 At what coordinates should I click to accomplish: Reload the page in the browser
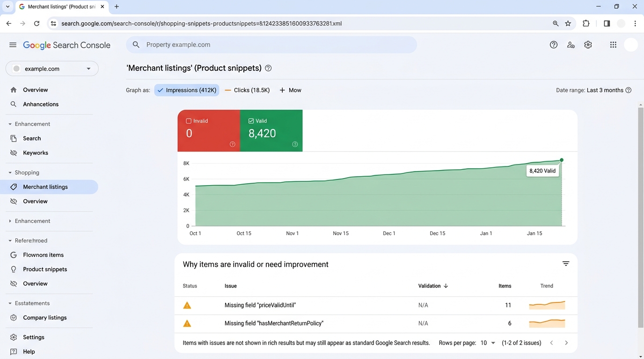pos(37,23)
